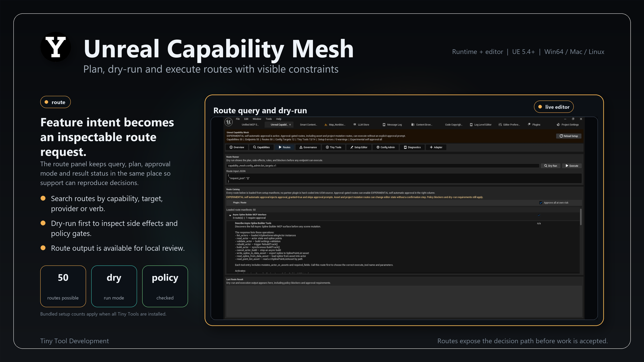This screenshot has height=362, width=644.
Task: Click into the Route Input JSON editor
Action: coord(404,178)
